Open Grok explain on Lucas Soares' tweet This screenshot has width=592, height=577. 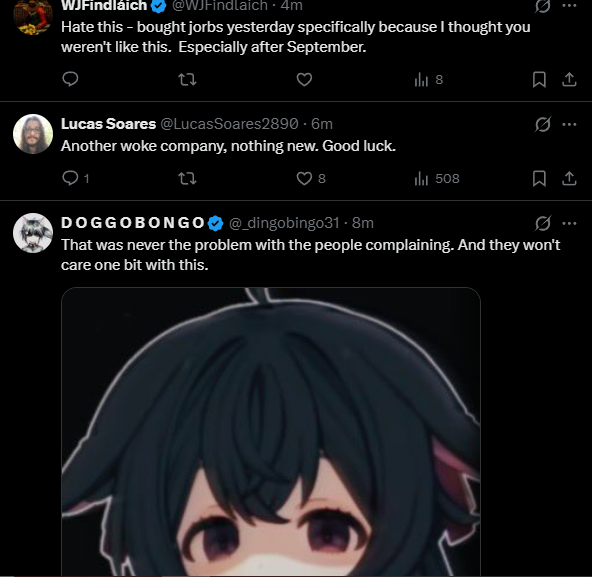(543, 124)
